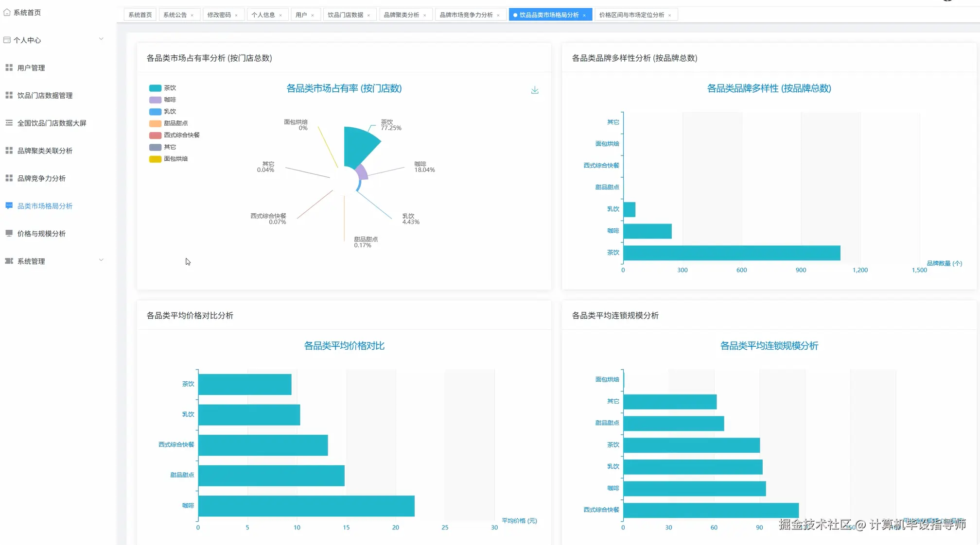
Task: Open the 饮品门店数据 tab
Action: pos(345,15)
